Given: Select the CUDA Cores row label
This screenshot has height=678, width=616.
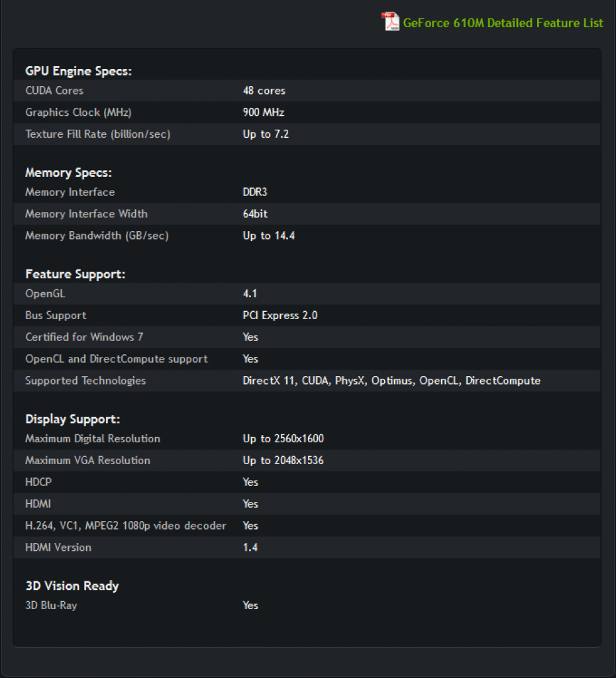Looking at the screenshot, I should point(54,90).
